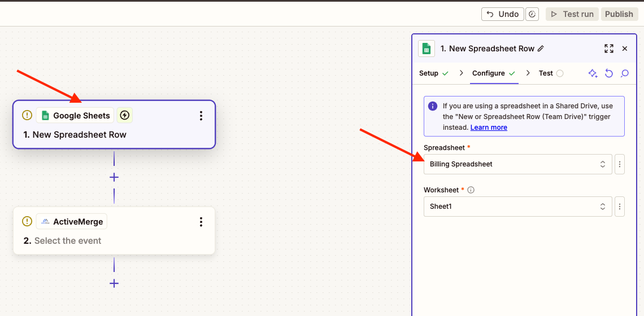
Task: Expand the panel to full screen
Action: tap(609, 49)
